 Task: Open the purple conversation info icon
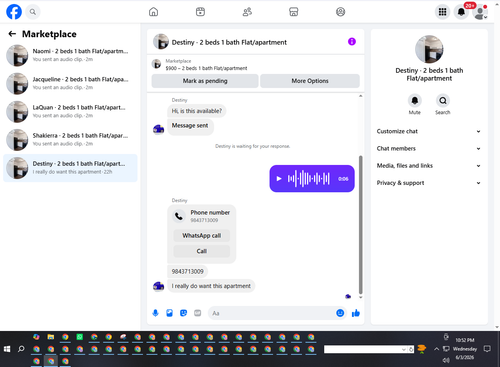click(x=352, y=42)
